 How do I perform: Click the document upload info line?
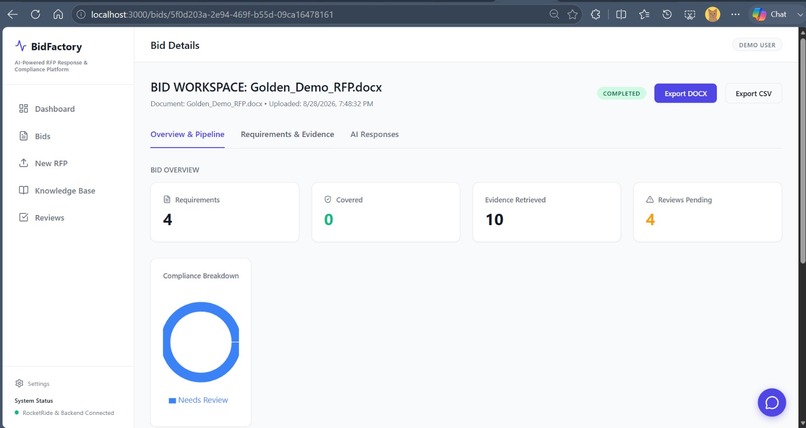click(x=262, y=104)
